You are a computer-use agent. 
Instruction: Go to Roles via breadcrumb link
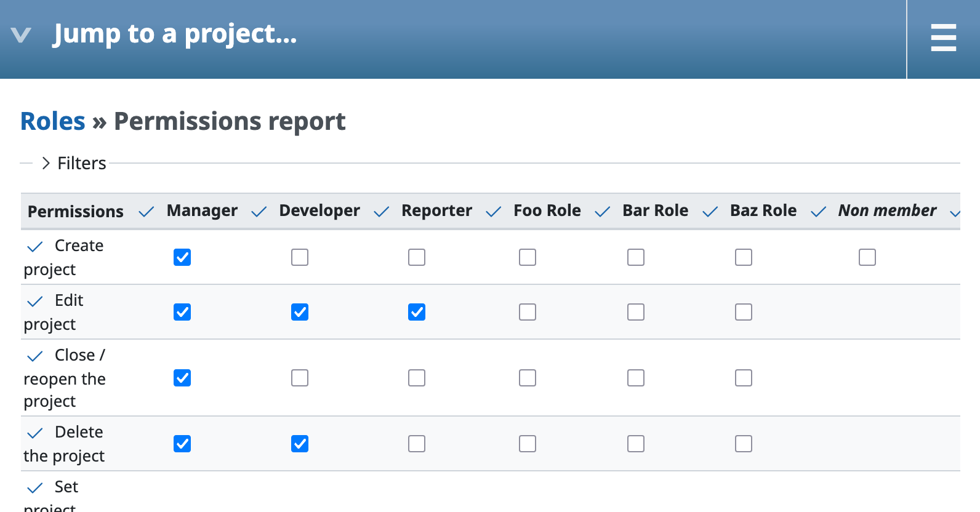pos(53,121)
